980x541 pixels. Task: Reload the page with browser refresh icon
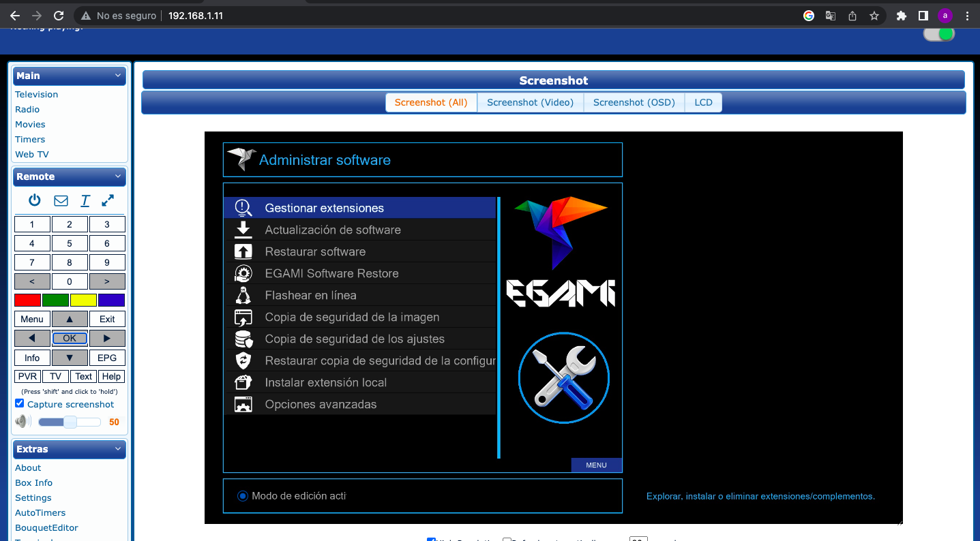click(x=59, y=15)
